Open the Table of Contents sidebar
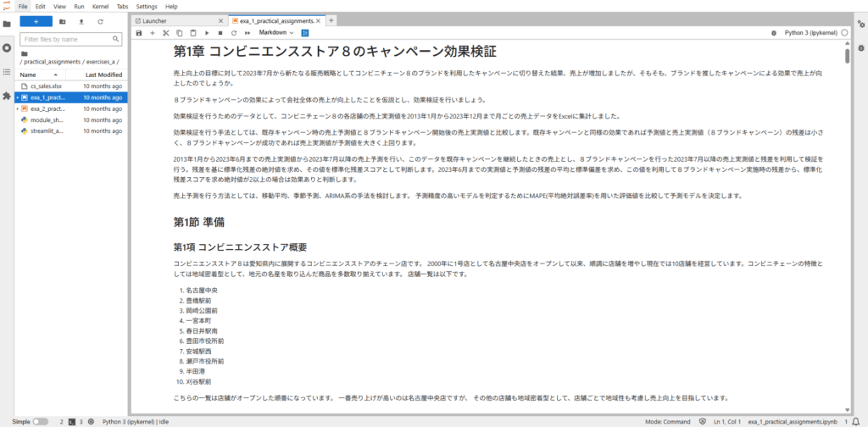The width and height of the screenshot is (868, 427). pyautogui.click(x=7, y=72)
